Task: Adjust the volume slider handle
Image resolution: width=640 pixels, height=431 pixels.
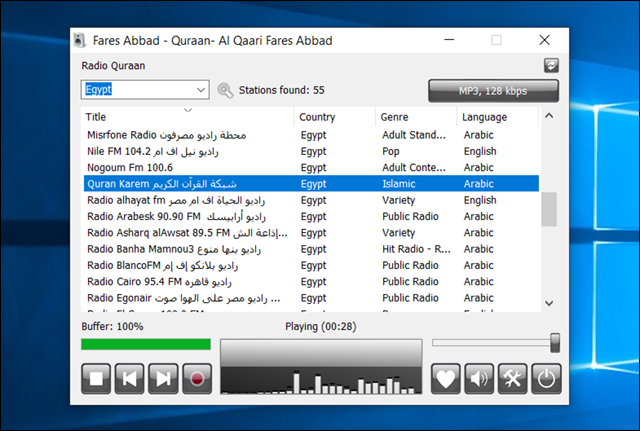Action: pyautogui.click(x=555, y=343)
